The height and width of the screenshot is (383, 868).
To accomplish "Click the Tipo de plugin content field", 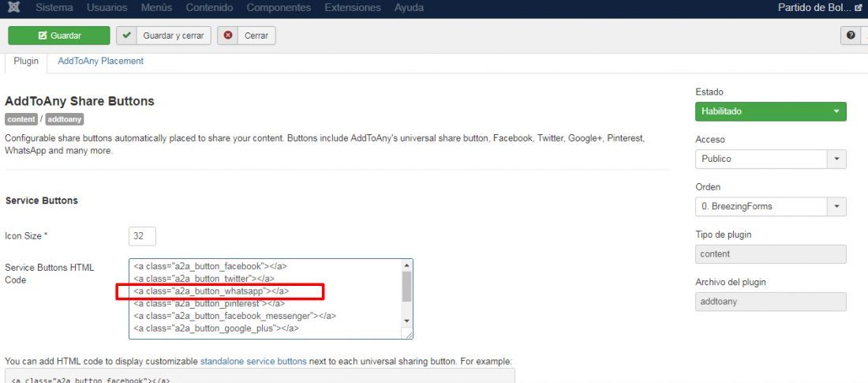I will click(x=771, y=253).
